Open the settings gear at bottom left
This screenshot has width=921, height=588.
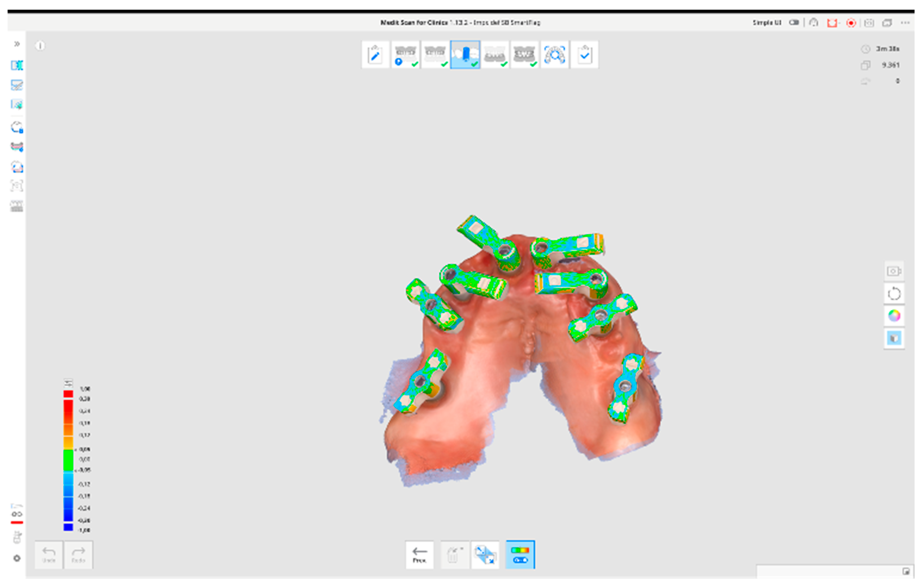coord(17,558)
